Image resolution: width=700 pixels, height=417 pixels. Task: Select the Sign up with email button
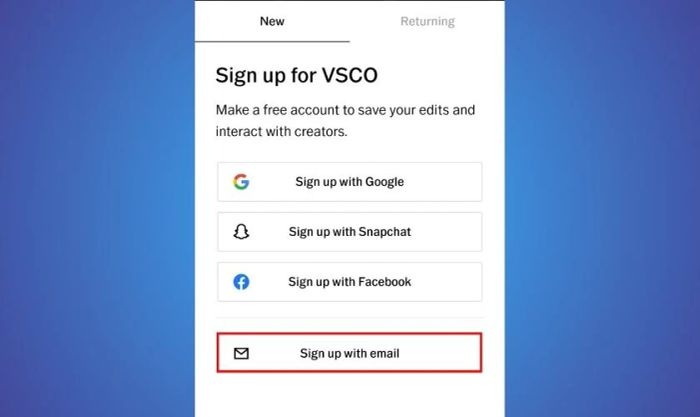click(350, 352)
